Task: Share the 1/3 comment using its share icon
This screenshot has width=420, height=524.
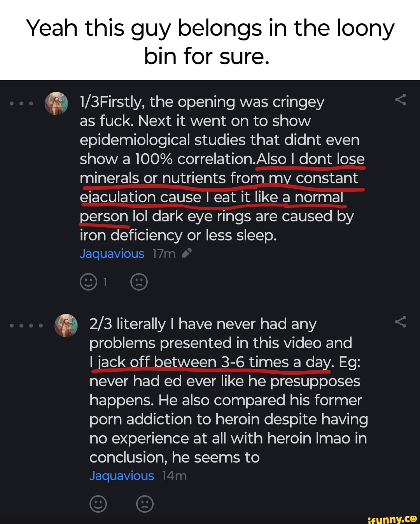Action: [401, 100]
